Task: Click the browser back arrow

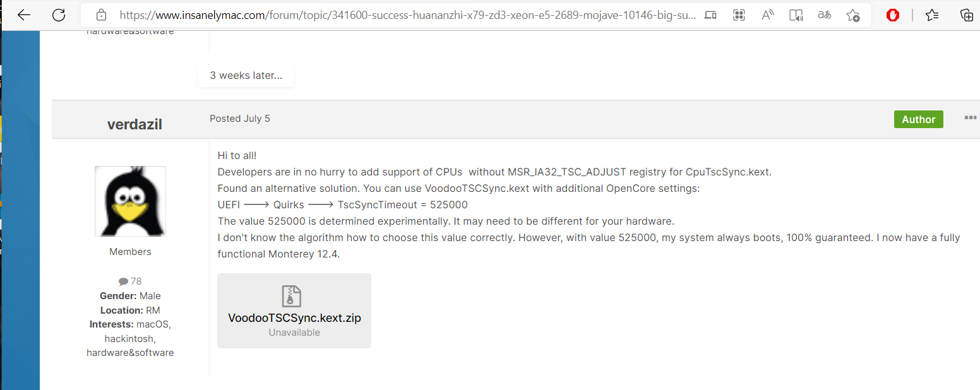Action: pos(24,15)
